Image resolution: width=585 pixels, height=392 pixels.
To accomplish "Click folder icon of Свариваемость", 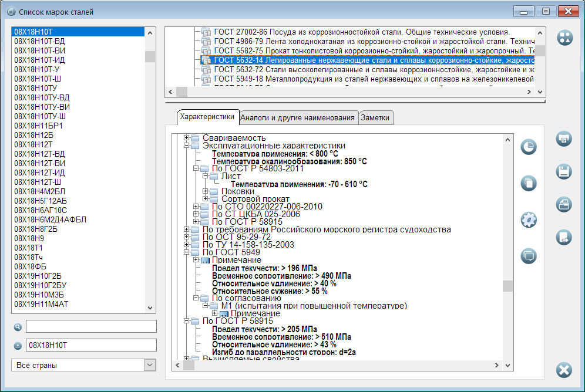I will coord(195,138).
